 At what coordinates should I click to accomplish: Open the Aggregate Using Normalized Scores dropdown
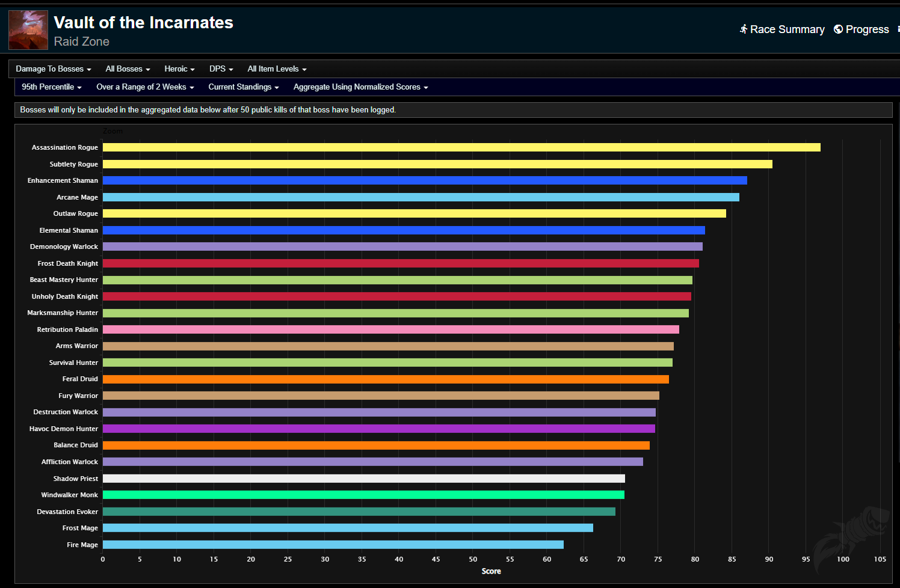tap(360, 87)
